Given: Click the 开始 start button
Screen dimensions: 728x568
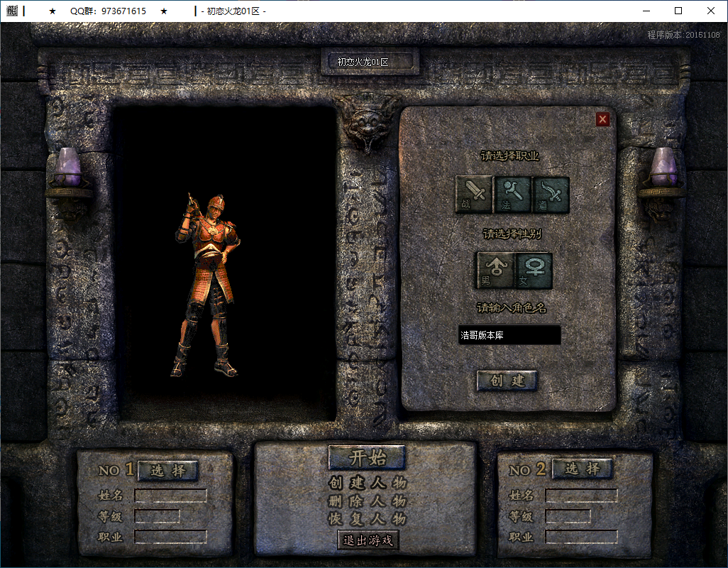Looking at the screenshot, I should pos(367,457).
